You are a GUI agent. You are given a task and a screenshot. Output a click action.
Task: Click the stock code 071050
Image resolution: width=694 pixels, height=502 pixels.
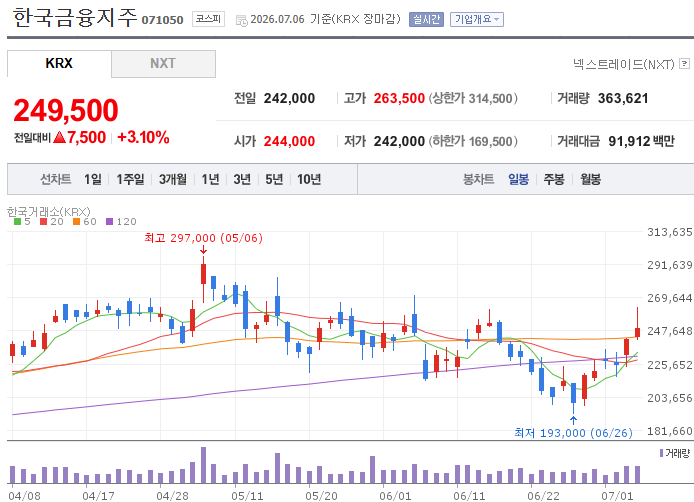[x=162, y=20]
